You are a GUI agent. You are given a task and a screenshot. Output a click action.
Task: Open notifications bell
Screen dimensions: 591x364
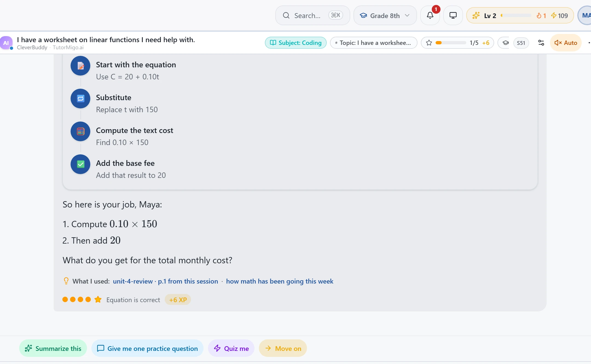pos(430,15)
